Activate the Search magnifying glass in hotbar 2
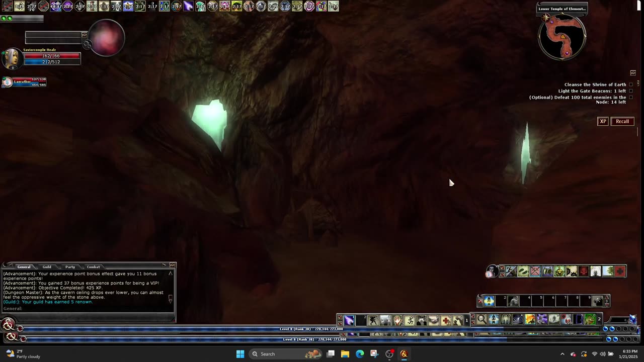 coord(481,319)
